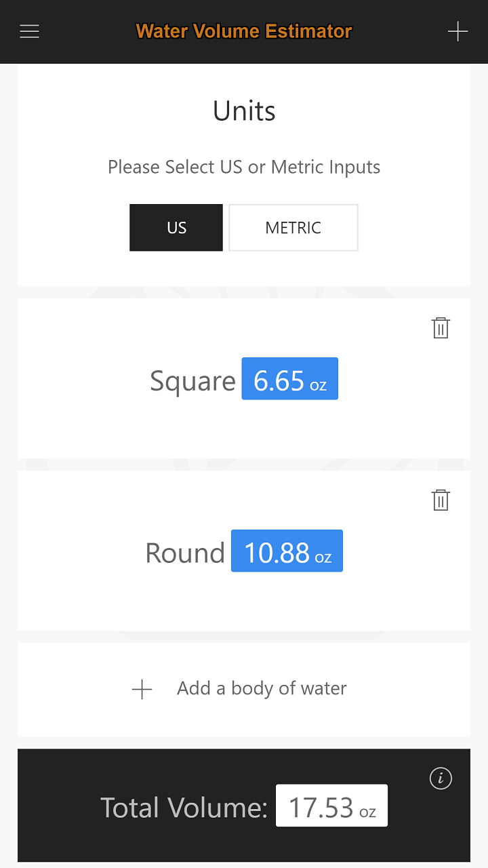Tap the plus icon in header
The width and height of the screenshot is (488, 868).
(457, 31)
